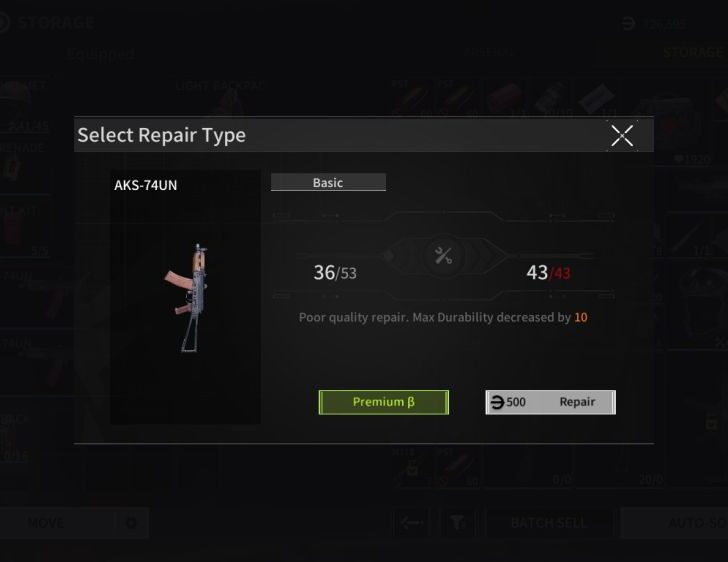
Task: Click the dimmed BATCH SELL button
Action: [549, 523]
